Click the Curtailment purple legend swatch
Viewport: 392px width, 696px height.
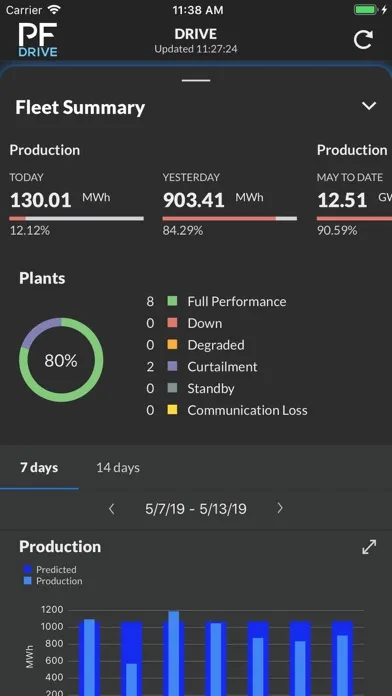click(x=172, y=367)
